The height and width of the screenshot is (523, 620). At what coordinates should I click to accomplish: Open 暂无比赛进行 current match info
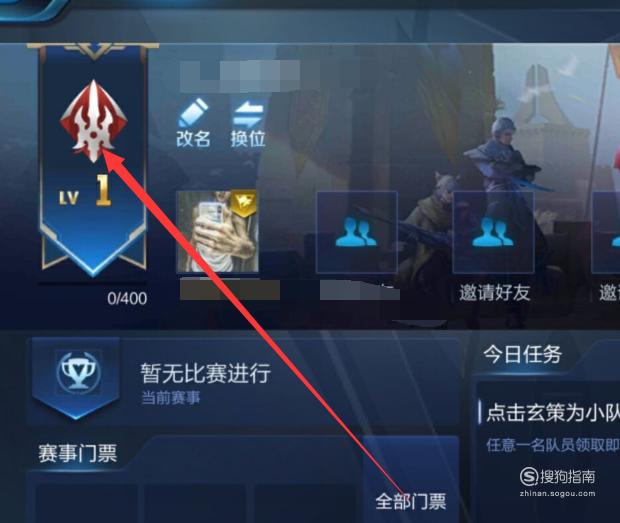(x=206, y=373)
